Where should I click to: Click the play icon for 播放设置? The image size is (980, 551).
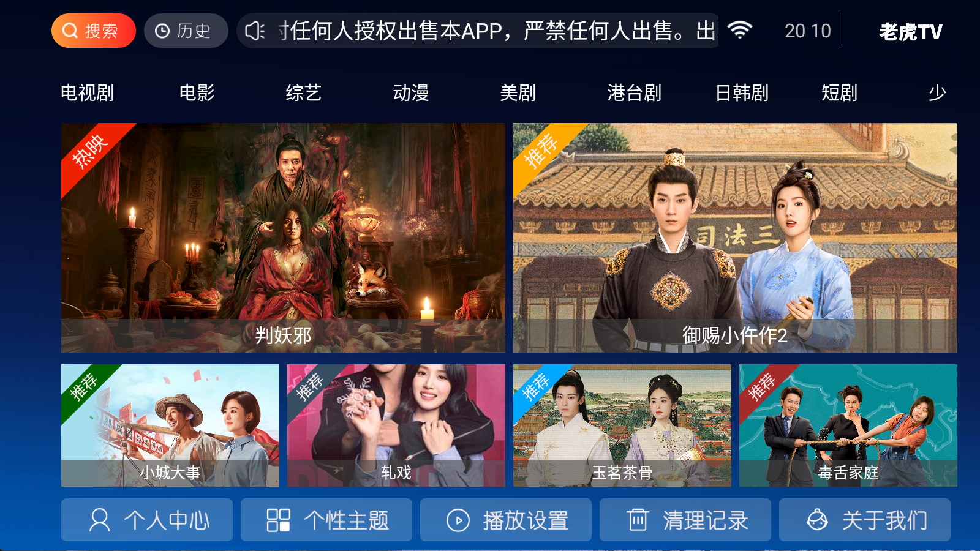tap(458, 520)
